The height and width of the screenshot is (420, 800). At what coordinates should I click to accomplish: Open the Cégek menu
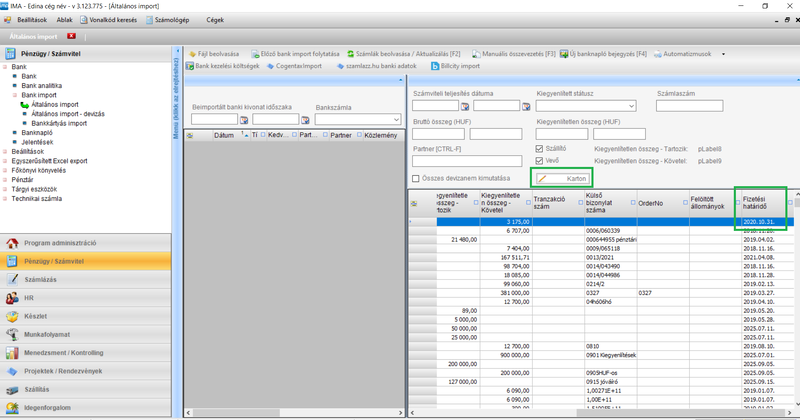click(x=214, y=19)
